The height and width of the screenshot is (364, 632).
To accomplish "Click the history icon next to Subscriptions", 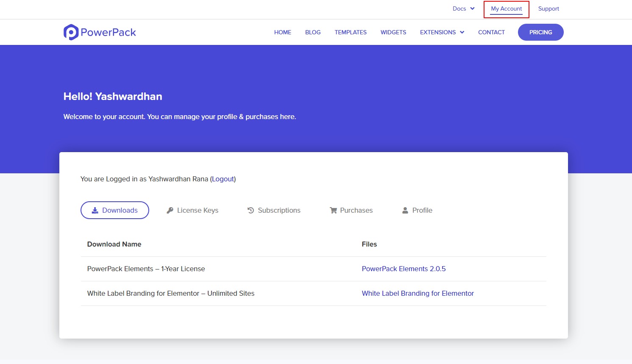I will [250, 210].
